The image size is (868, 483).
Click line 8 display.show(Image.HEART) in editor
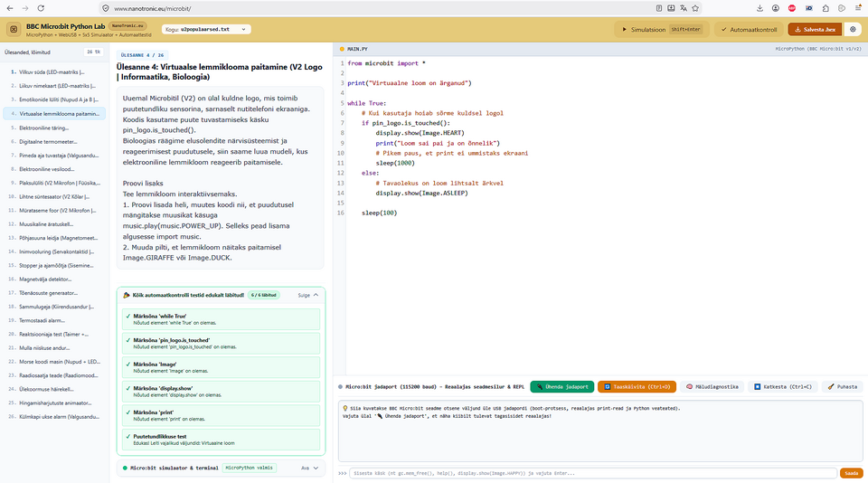click(420, 133)
